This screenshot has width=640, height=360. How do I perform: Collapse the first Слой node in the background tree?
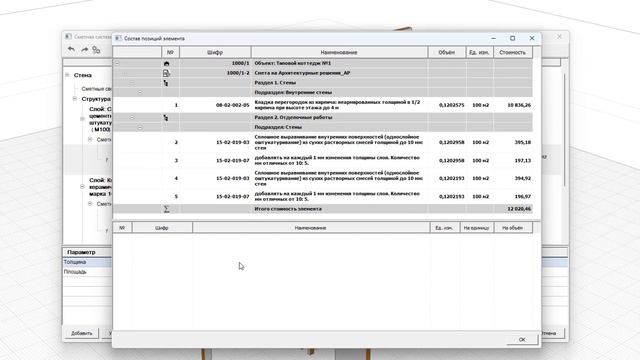coord(82,119)
